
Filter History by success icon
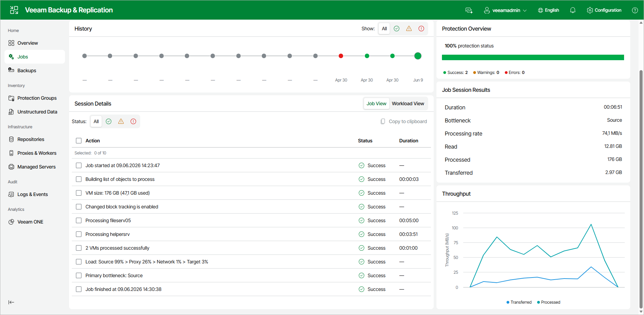[397, 29]
